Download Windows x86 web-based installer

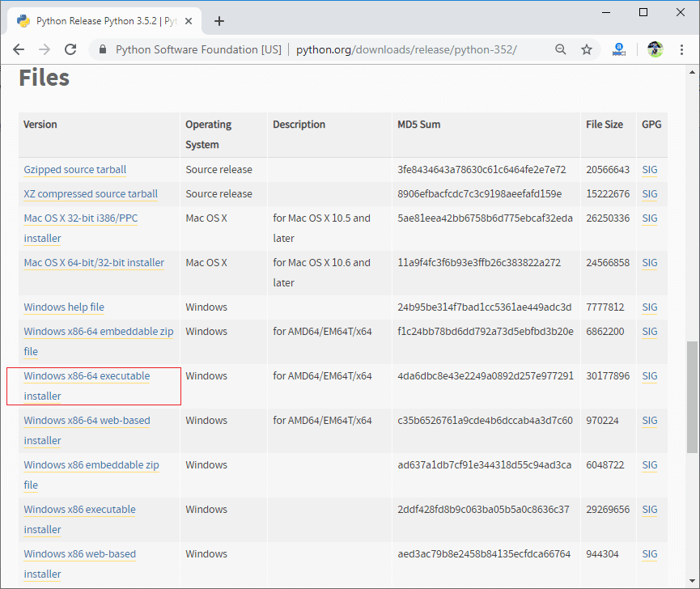(x=79, y=564)
